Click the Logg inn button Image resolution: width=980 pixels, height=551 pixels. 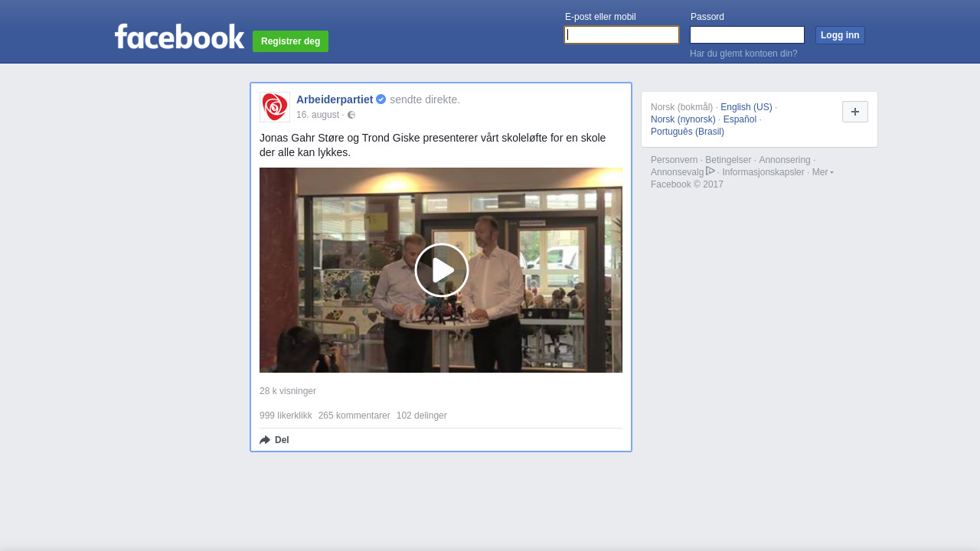tap(840, 35)
